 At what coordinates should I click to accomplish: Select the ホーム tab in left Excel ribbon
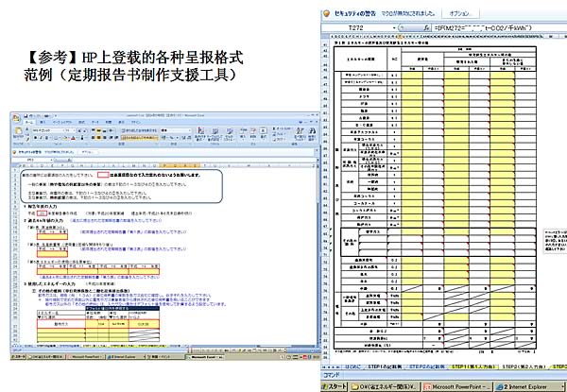[x=29, y=122]
